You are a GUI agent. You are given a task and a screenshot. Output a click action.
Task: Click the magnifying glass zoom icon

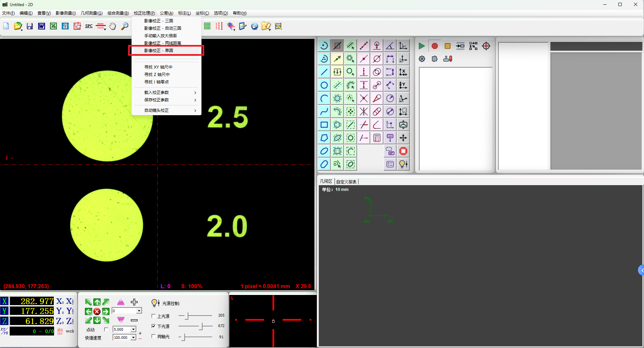coord(125,26)
